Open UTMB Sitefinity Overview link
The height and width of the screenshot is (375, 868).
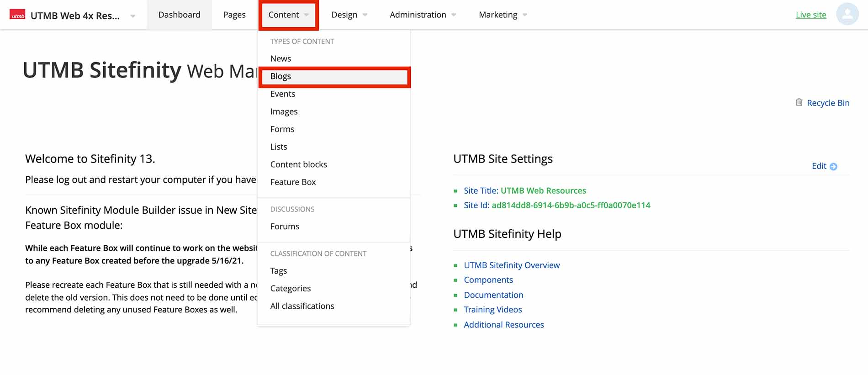pos(511,265)
